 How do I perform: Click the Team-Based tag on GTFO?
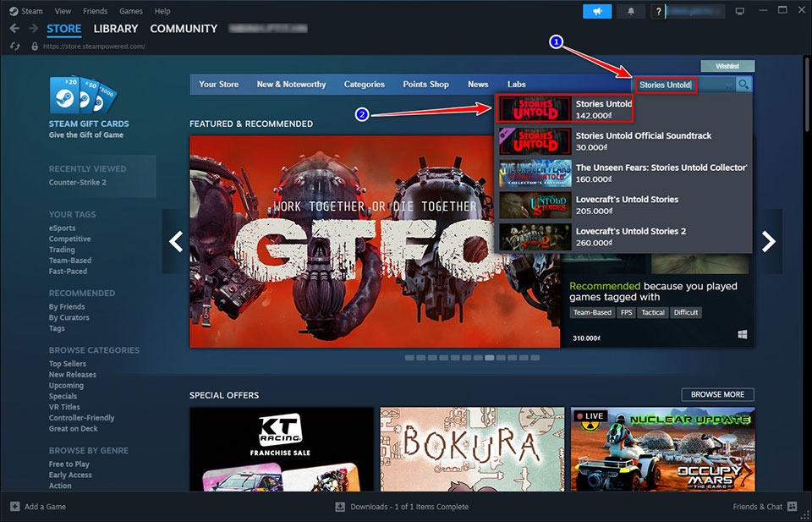point(592,312)
